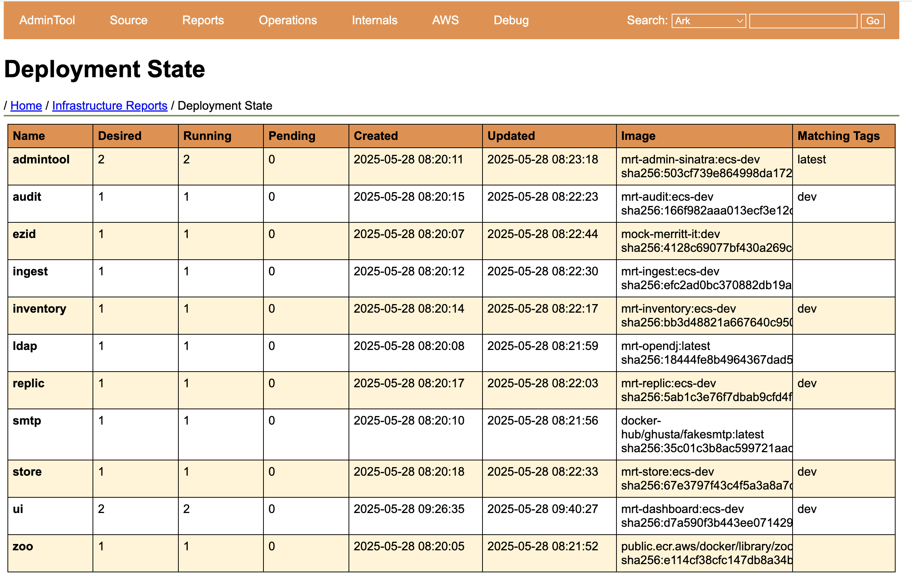
Task: Select the zoo row name
Action: pyautogui.click(x=23, y=546)
